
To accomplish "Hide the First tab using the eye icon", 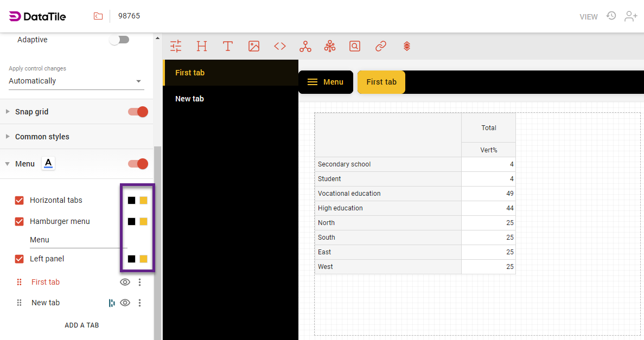I will (x=125, y=282).
